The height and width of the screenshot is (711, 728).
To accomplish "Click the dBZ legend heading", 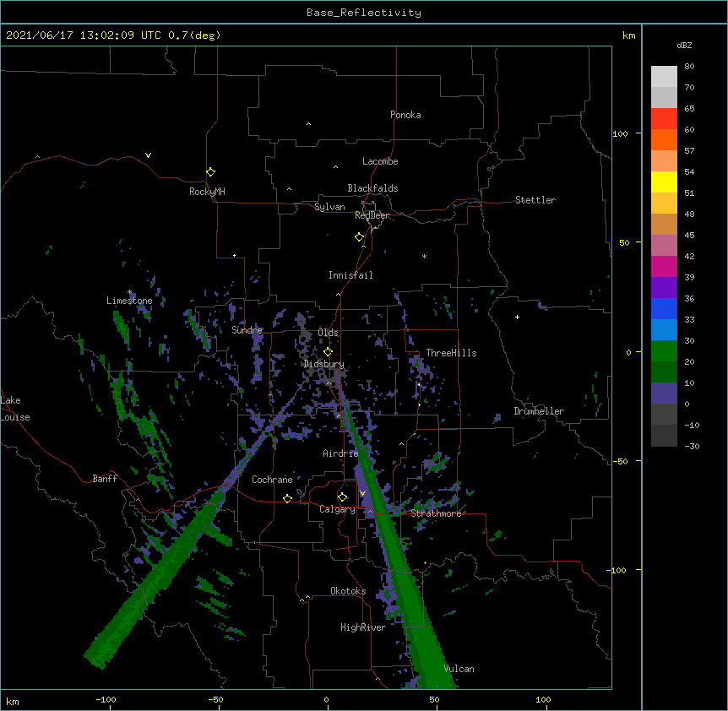I will (684, 46).
